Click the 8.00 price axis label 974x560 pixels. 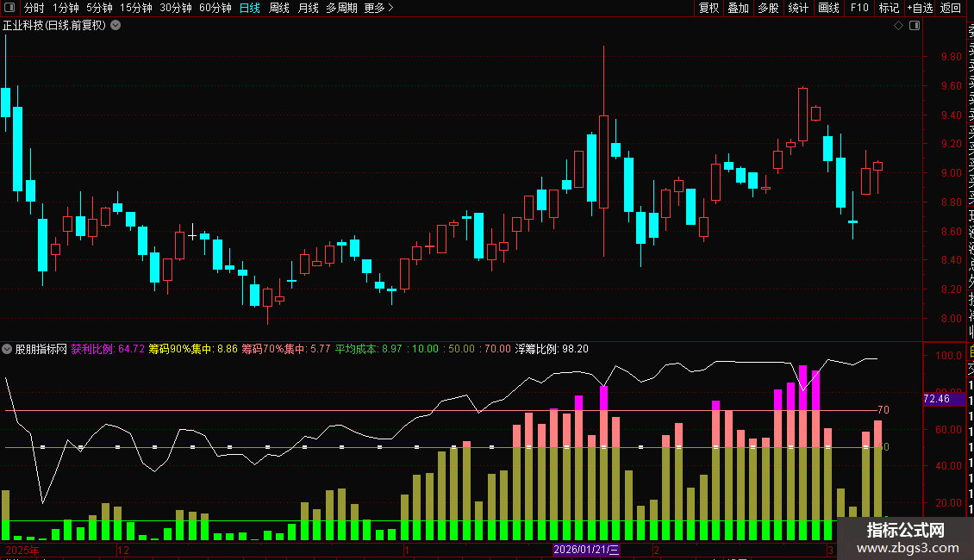[x=951, y=319]
